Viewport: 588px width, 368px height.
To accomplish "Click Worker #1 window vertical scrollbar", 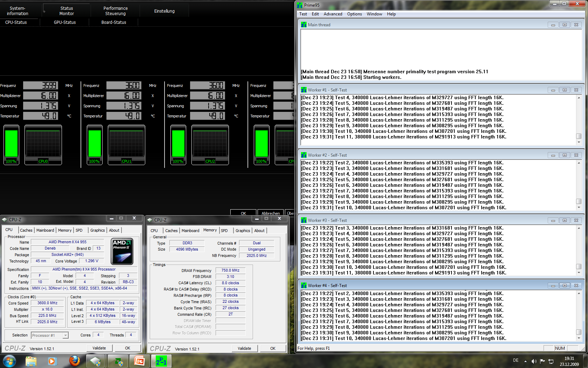I will (x=579, y=120).
